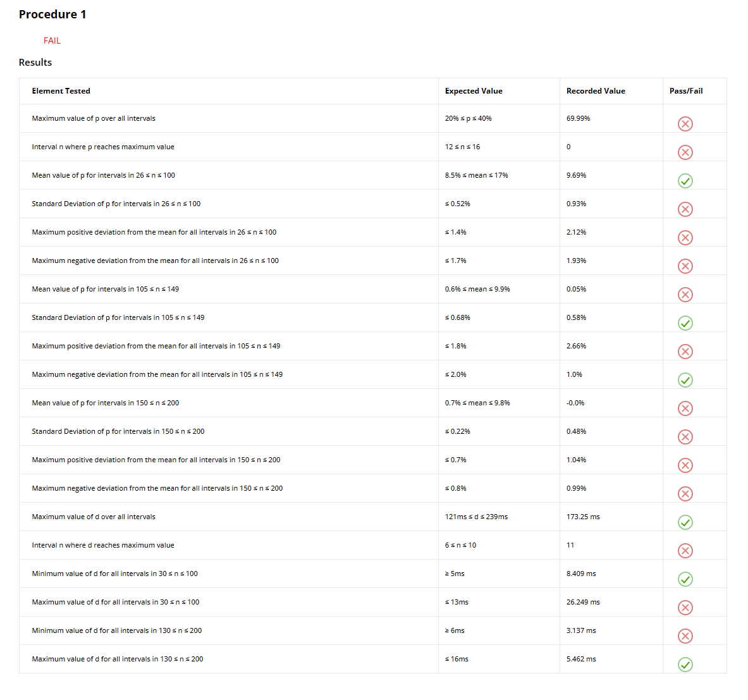Select the expected value 8.5% ≤ mean ≤ 17%

coord(477,175)
